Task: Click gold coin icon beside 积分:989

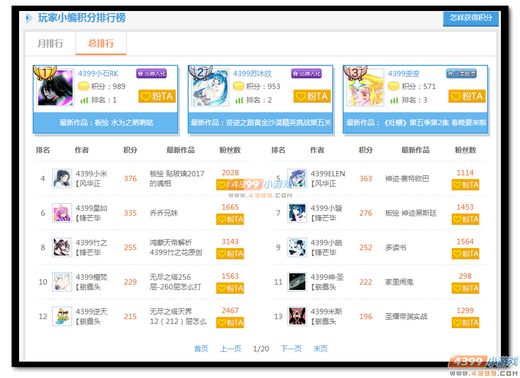Action: click(83, 86)
